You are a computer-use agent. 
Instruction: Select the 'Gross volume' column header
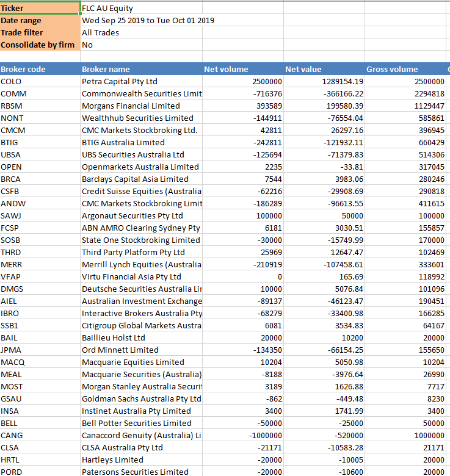click(405, 69)
